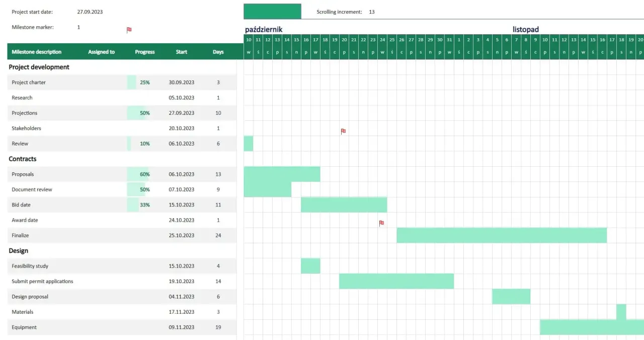Viewport: 644px width, 340px height.
Task: Click the Submit permit applications Gantt bar
Action: (x=396, y=281)
